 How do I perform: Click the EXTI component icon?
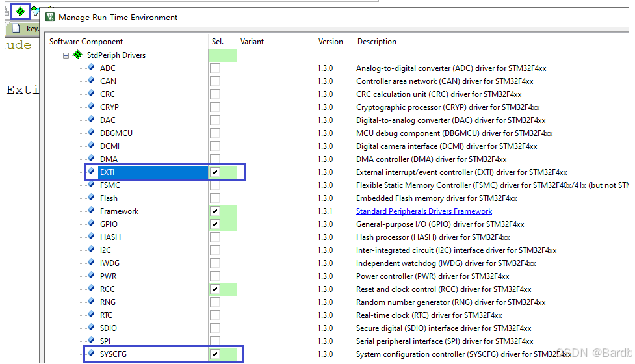pos(91,171)
